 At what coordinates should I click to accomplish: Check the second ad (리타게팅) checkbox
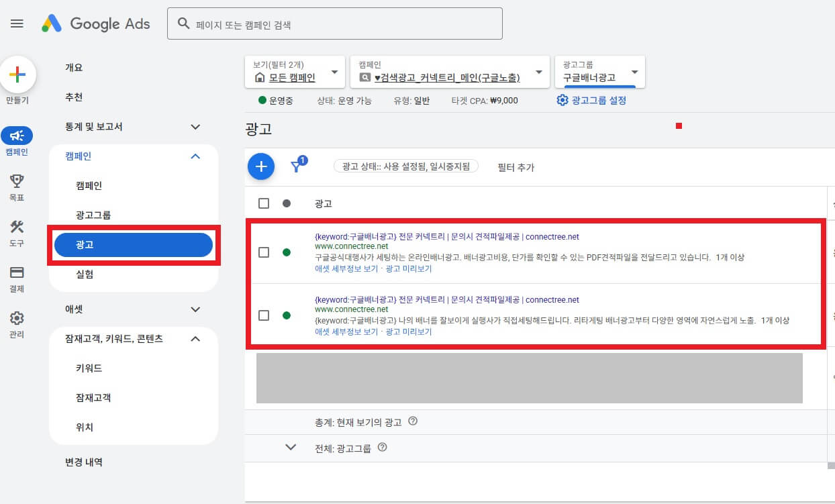click(264, 315)
